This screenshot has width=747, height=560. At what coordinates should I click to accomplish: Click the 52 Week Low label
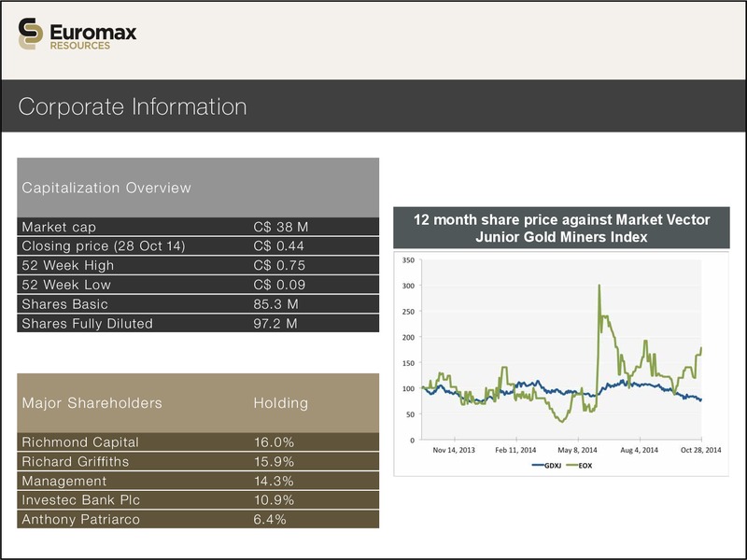[x=66, y=285]
